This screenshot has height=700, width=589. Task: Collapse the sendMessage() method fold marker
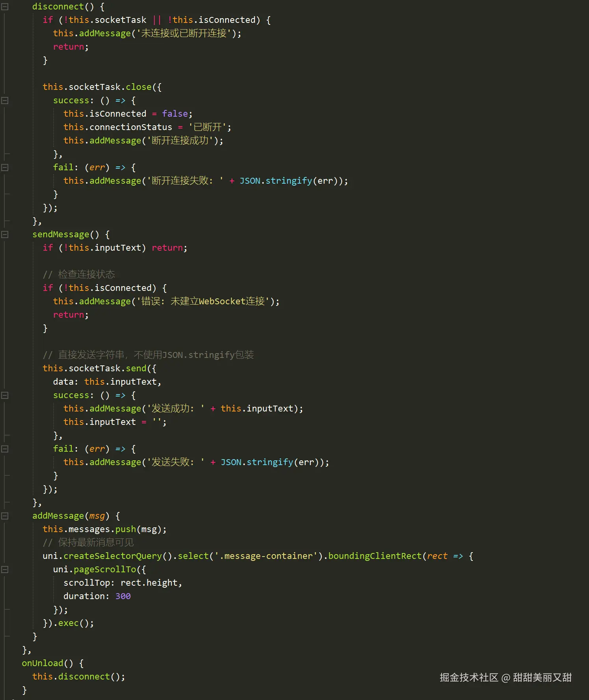coord(5,235)
